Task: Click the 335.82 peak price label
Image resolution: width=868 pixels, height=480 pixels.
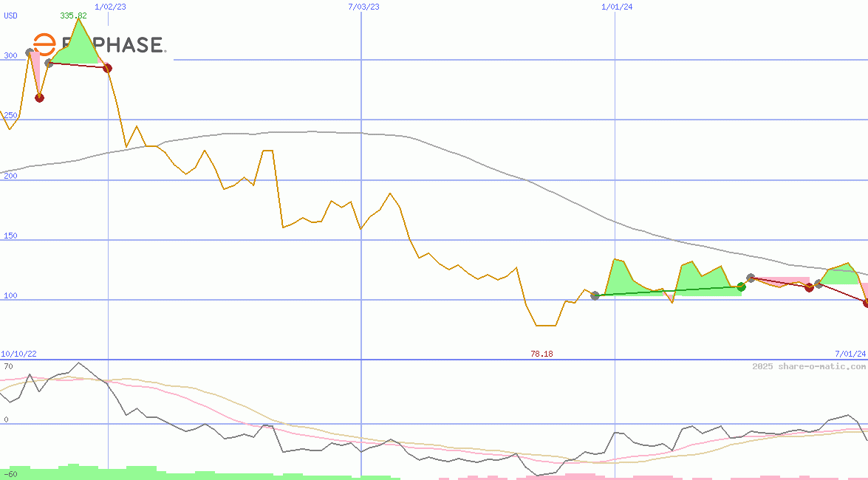Action: 73,16
